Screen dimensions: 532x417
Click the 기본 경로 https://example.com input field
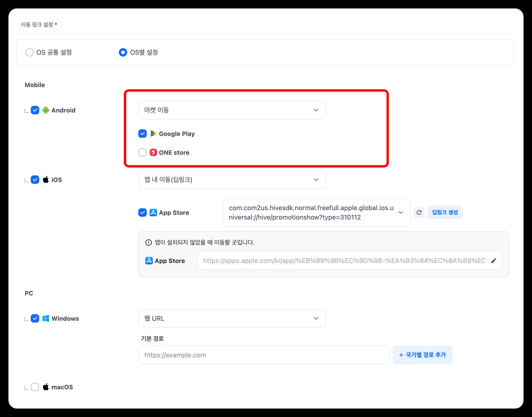[x=264, y=355]
